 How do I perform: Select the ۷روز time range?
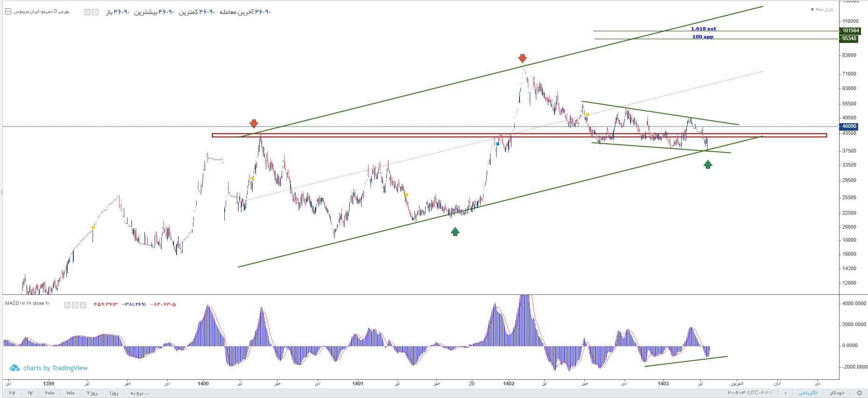tap(92, 393)
